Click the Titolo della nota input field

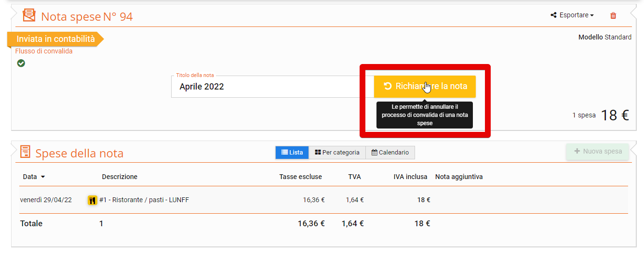pyautogui.click(x=272, y=87)
